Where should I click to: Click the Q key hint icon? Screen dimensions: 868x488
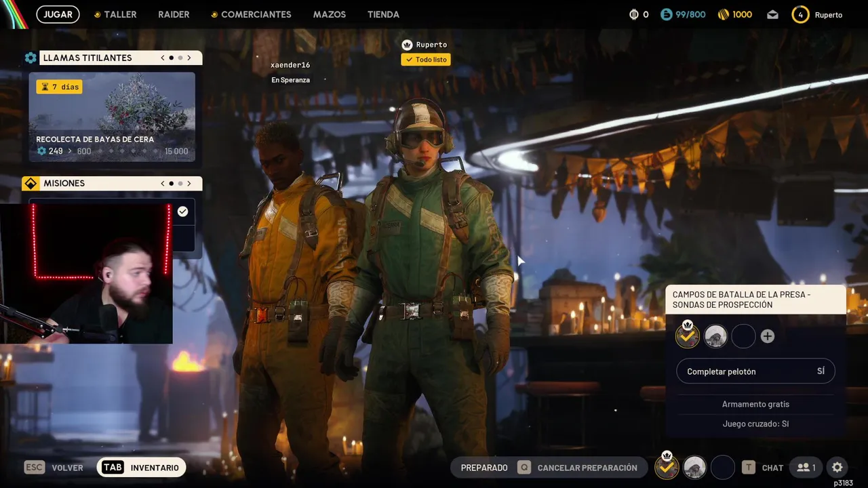tap(524, 468)
